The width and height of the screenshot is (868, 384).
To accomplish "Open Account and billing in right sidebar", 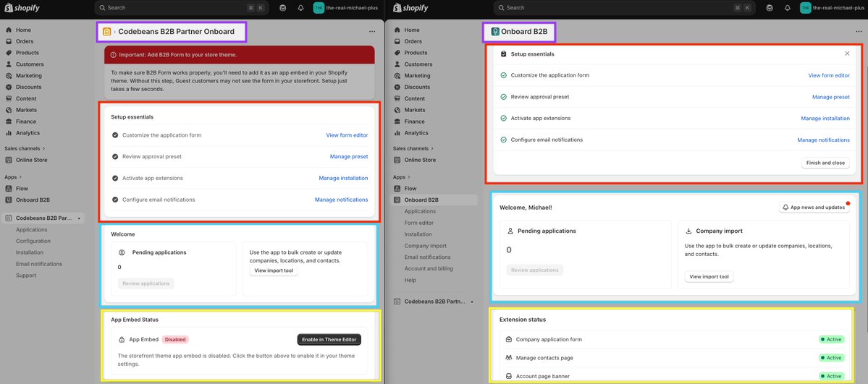I will coord(429,268).
